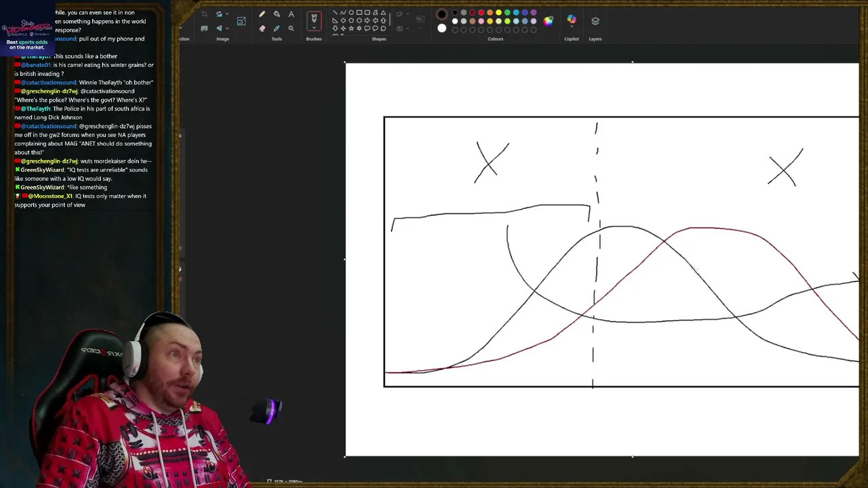Choose the Right arrow shape

(x=368, y=20)
